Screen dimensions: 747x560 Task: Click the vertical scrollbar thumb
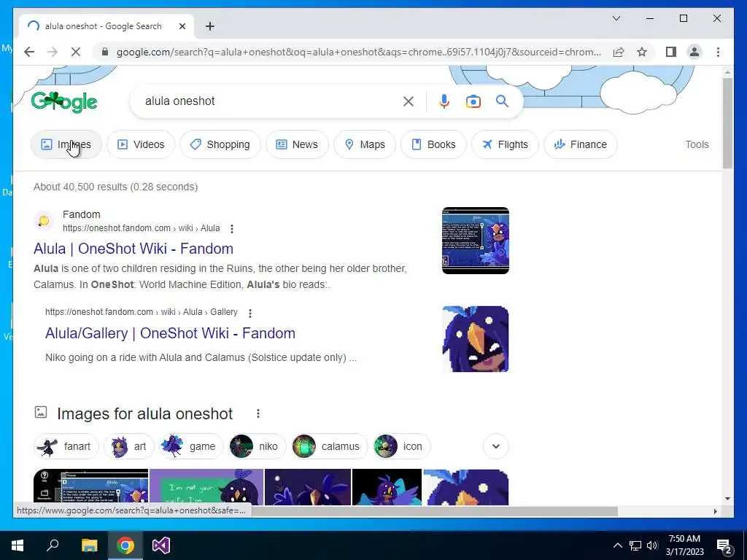pos(727,122)
